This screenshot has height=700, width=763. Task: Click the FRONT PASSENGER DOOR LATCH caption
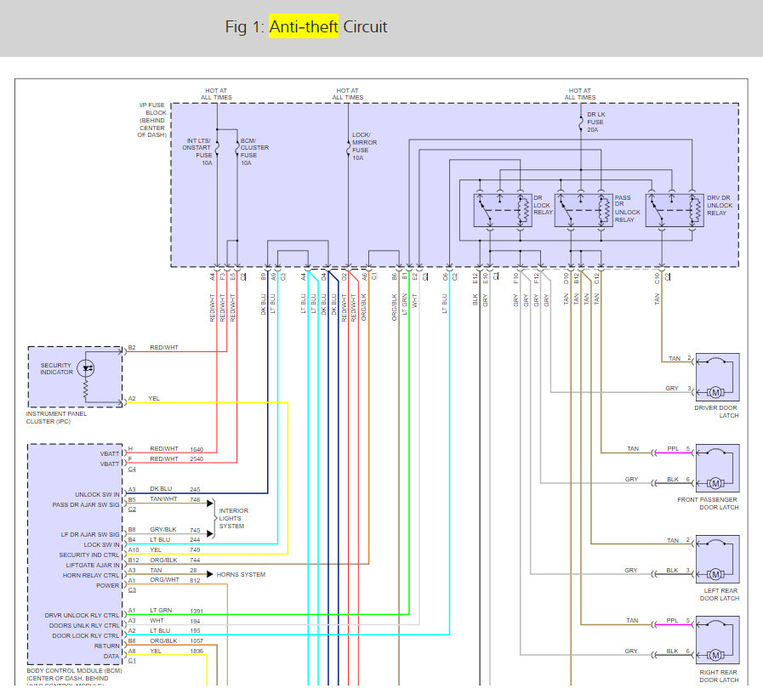click(708, 504)
